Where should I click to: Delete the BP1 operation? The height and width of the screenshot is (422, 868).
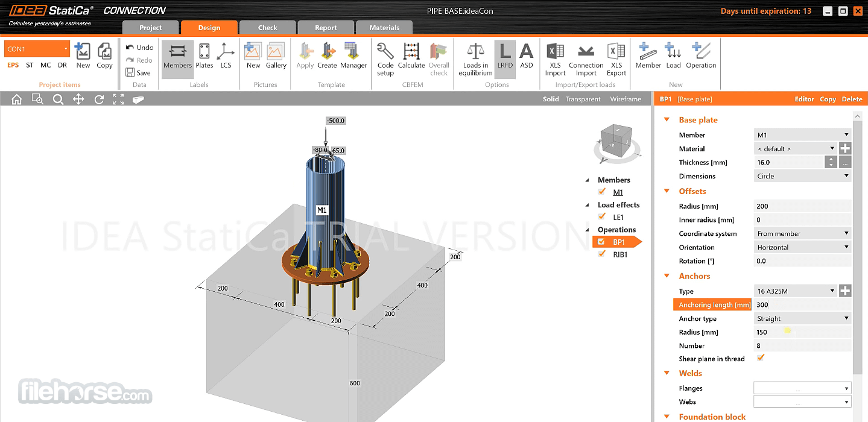click(852, 99)
